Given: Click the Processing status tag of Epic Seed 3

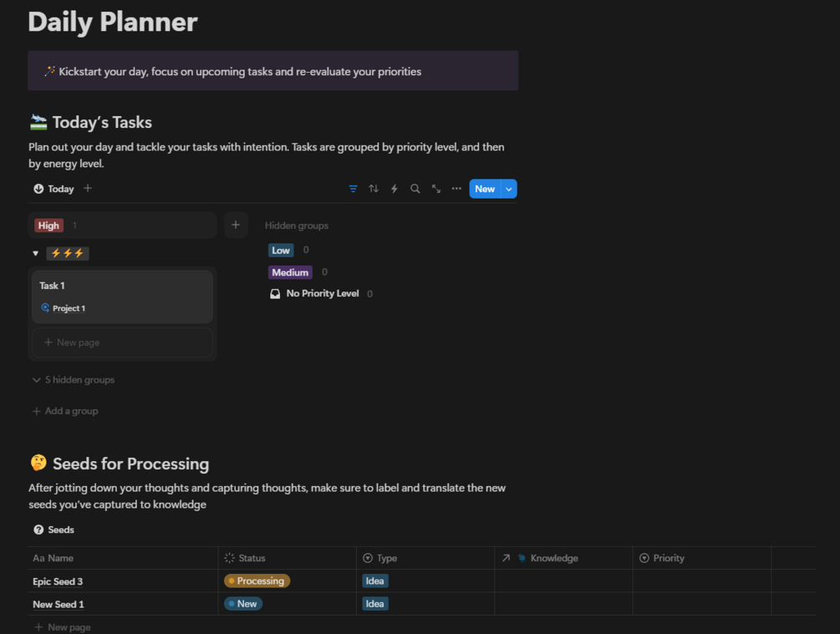Looking at the screenshot, I should [257, 581].
